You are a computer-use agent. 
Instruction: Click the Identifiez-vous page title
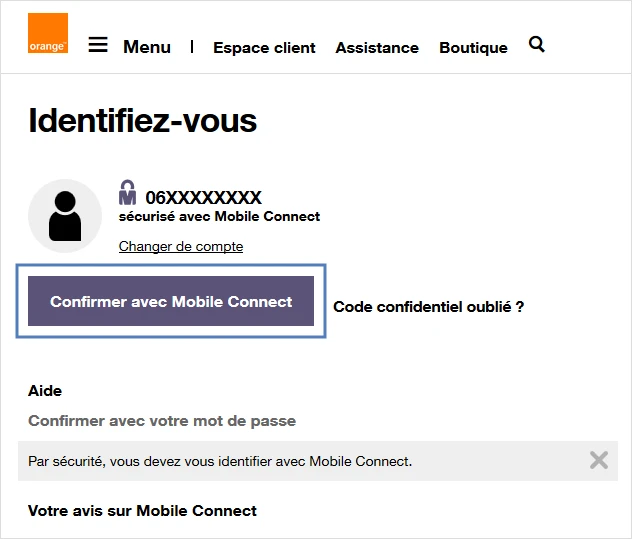click(142, 121)
